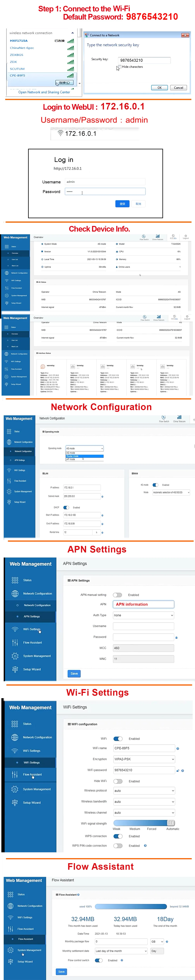Click help icon beside Subnet mask field

[103, 496]
